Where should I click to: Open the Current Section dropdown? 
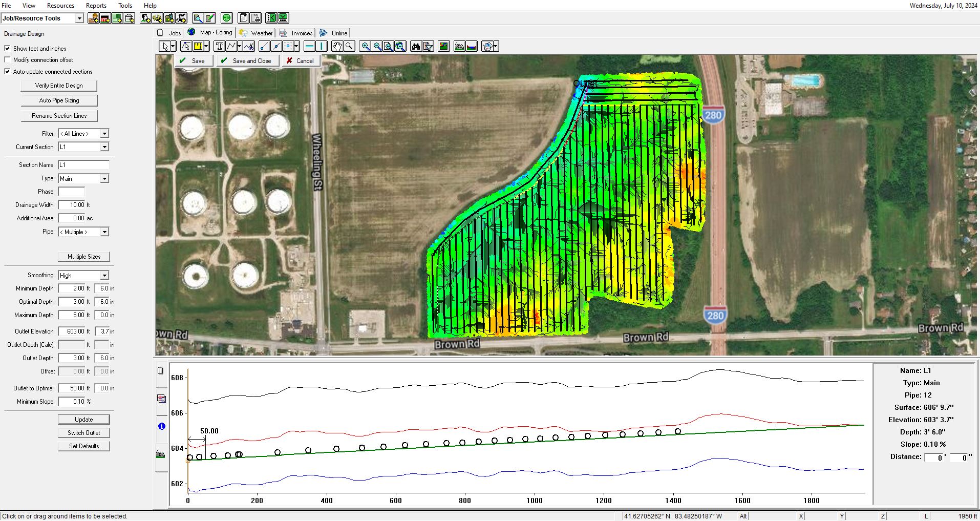(x=104, y=147)
